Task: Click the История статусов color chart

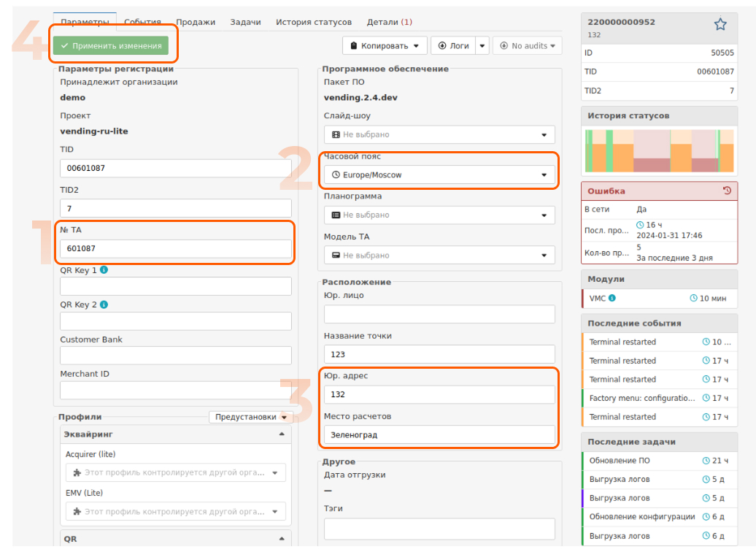Action: (659, 150)
